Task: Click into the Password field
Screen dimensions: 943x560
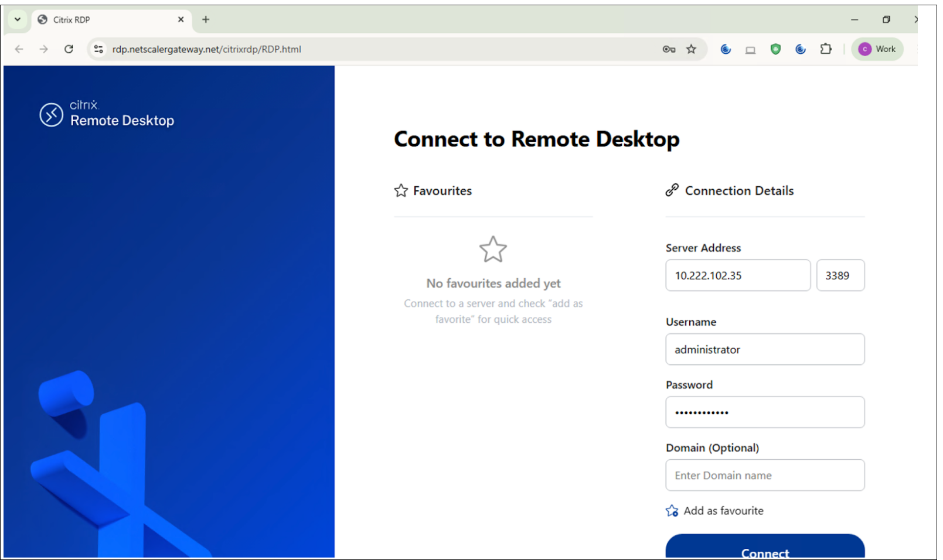Action: 764,412
